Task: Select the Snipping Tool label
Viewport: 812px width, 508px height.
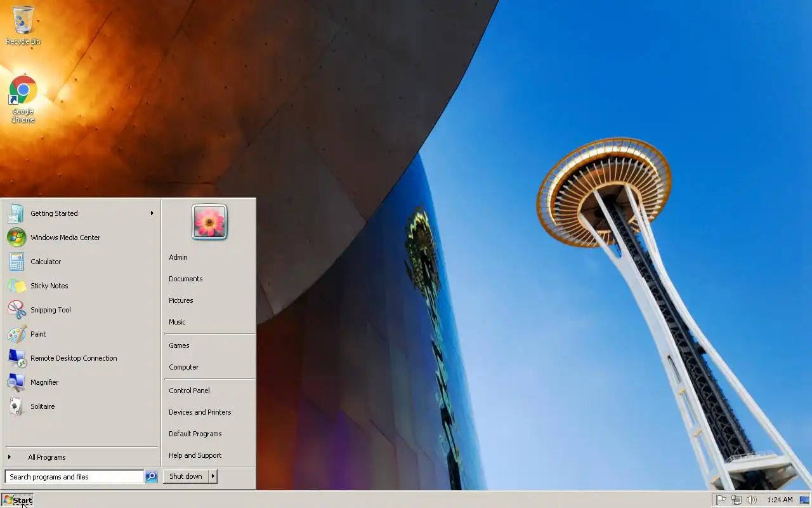Action: coord(51,310)
